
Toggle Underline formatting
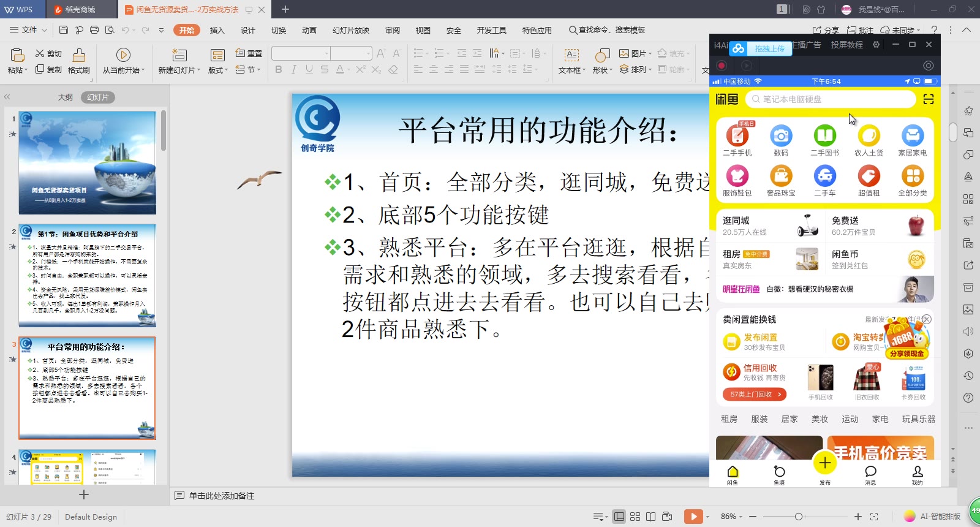click(x=309, y=69)
